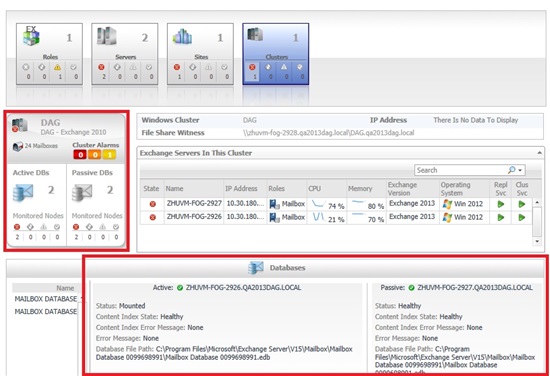Click Mailbox role icon for ZHUVM-FOG-2927
The width and height of the screenshot is (550, 376).
click(x=274, y=204)
